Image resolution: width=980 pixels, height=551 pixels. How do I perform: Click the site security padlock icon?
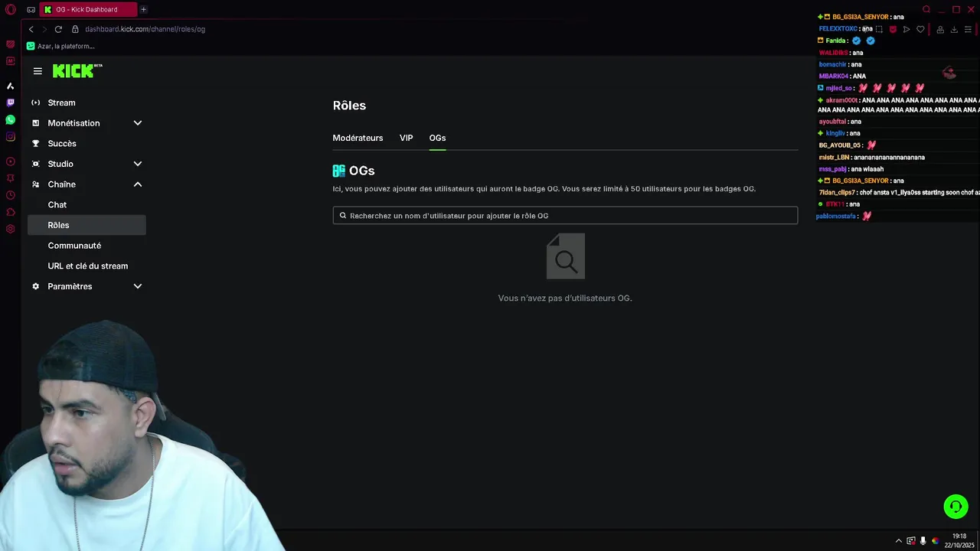click(75, 29)
